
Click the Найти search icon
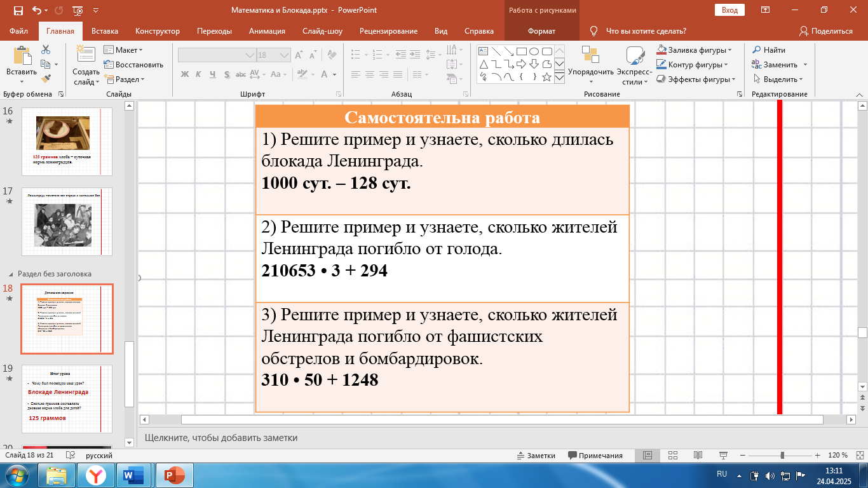pyautogui.click(x=757, y=50)
